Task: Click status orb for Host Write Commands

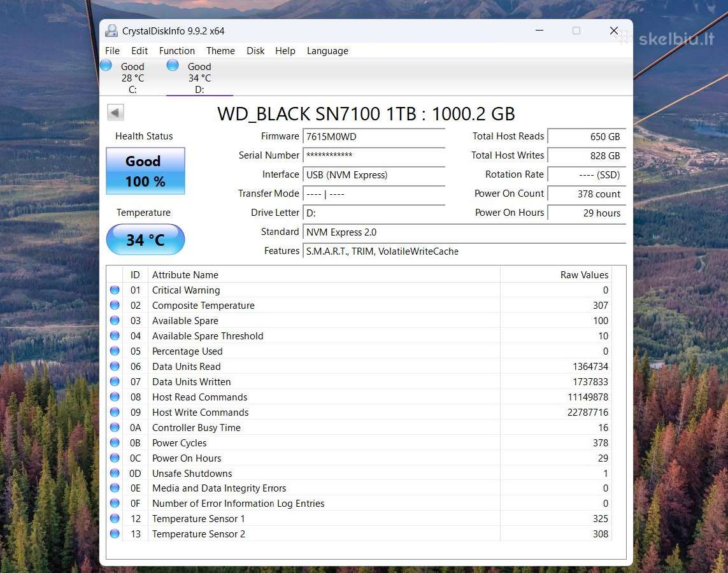Action: [x=115, y=413]
